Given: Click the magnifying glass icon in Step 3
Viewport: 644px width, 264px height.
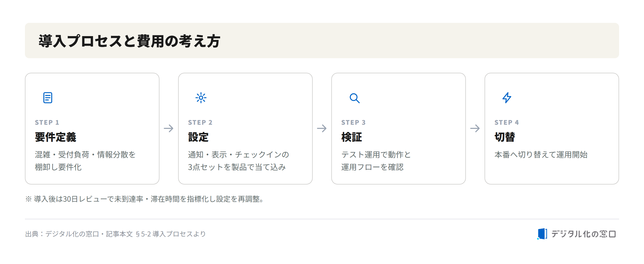Looking at the screenshot, I should [354, 98].
